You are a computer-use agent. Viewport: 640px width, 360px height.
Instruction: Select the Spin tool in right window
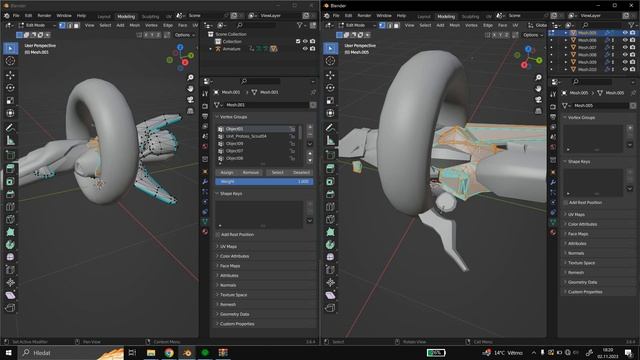coord(330,244)
